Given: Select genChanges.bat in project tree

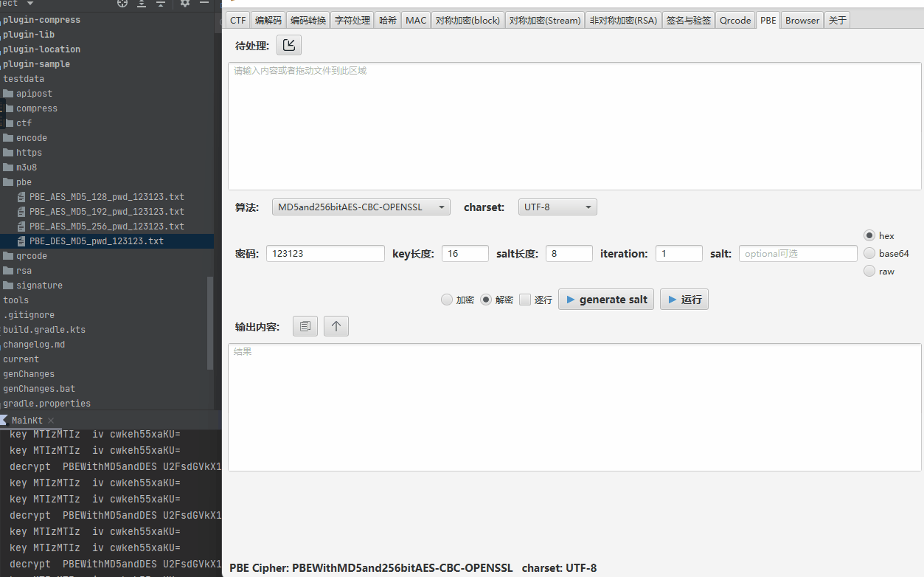Looking at the screenshot, I should pos(39,389).
